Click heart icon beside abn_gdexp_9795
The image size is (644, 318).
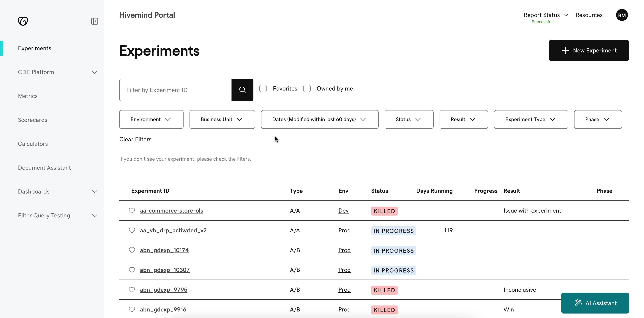132,289
